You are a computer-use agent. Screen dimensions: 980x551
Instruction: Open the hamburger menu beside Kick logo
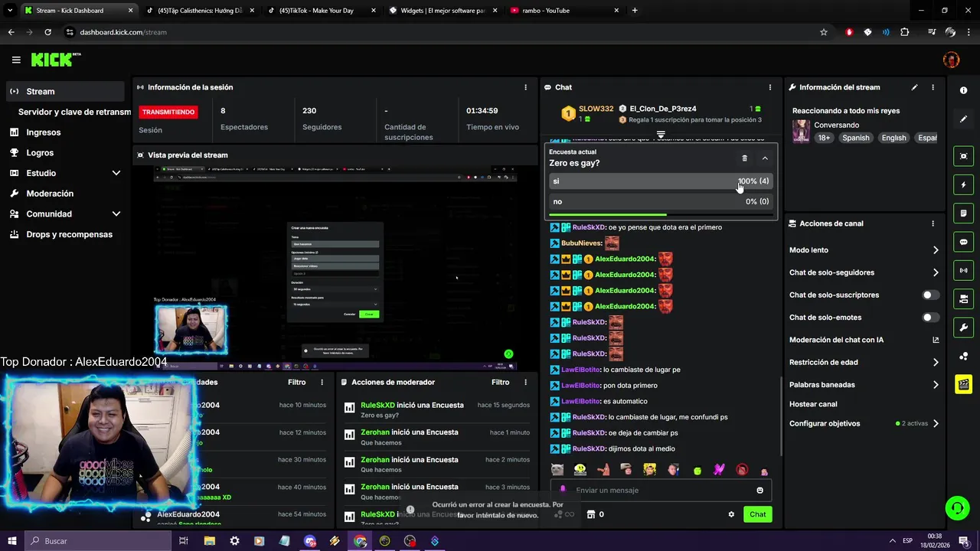coord(16,60)
